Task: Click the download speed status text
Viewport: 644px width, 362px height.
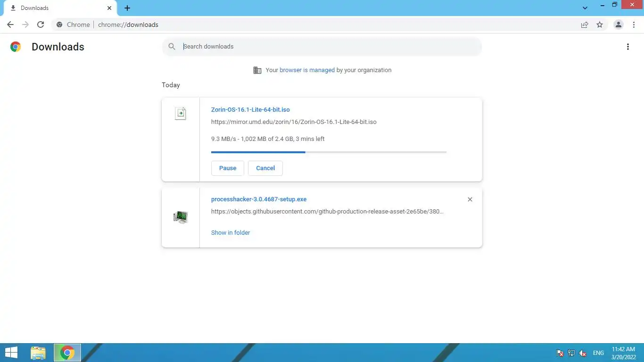Action: click(268, 139)
